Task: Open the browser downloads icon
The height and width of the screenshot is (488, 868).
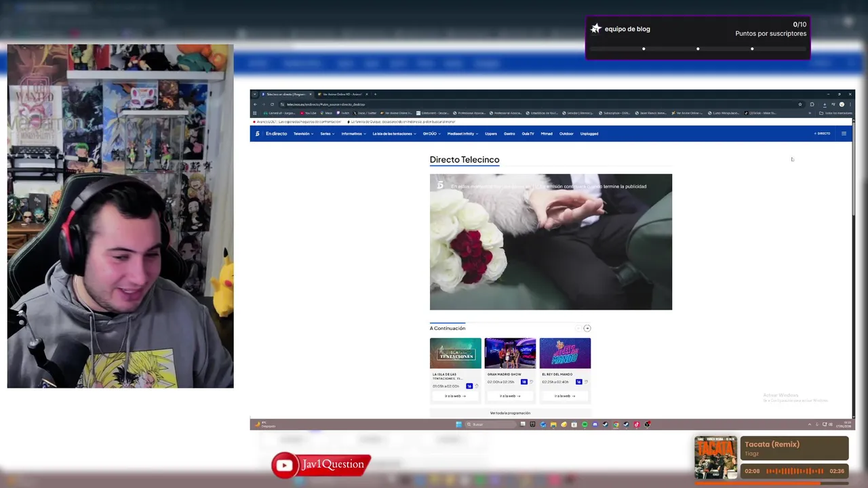Action: (824, 104)
